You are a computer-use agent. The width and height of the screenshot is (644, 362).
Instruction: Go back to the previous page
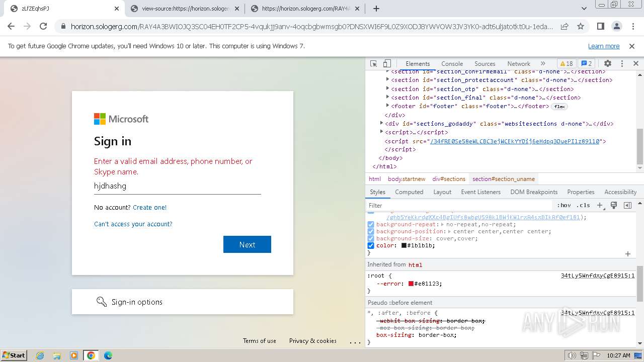(11, 26)
